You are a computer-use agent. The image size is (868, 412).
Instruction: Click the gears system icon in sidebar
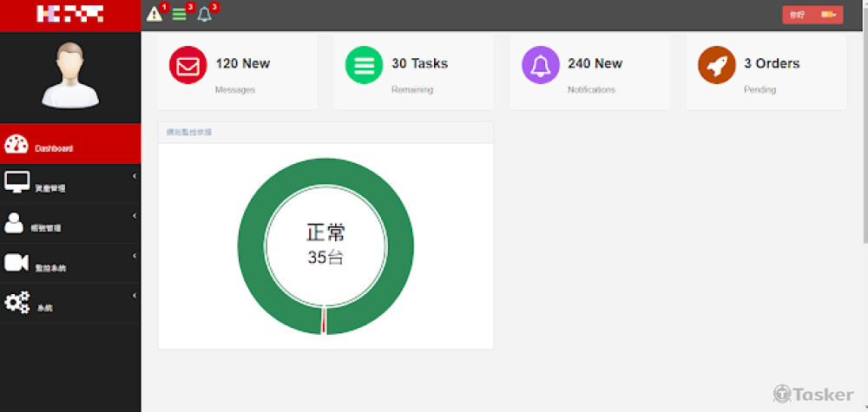16,302
